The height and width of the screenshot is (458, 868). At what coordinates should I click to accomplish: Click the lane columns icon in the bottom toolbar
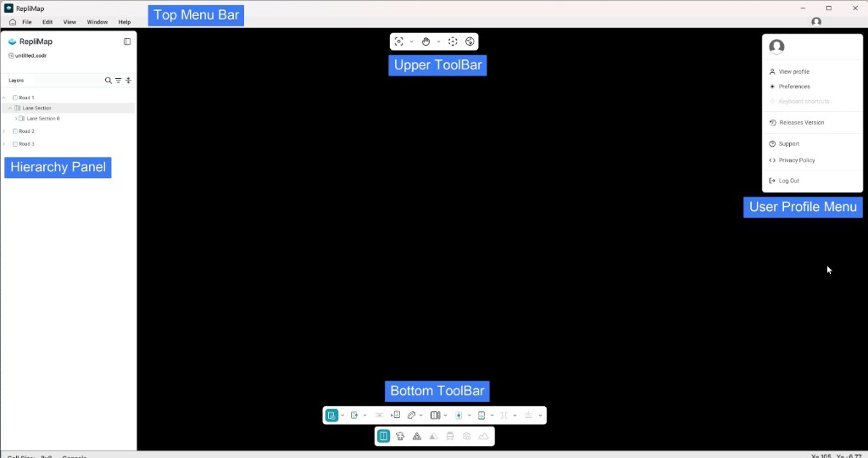[x=435, y=416]
